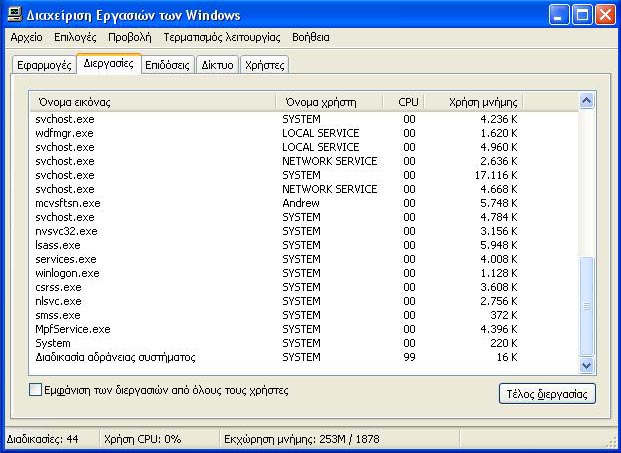
Task: Open the Επιλογές menu
Action: [x=74, y=37]
